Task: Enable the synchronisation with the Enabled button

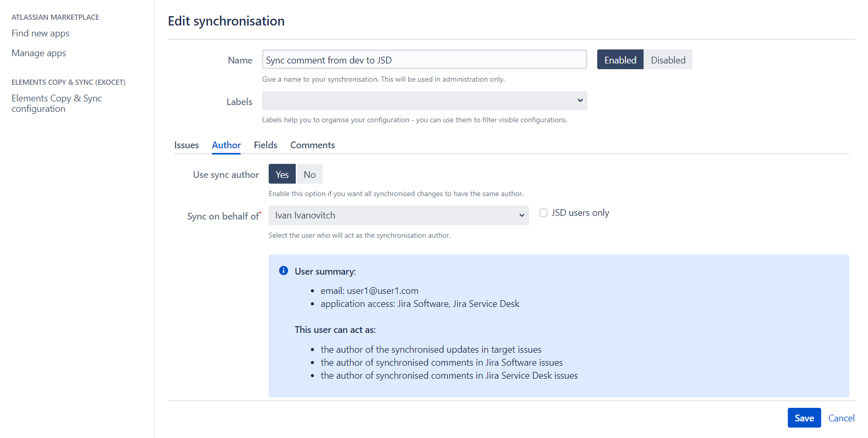Action: point(620,59)
